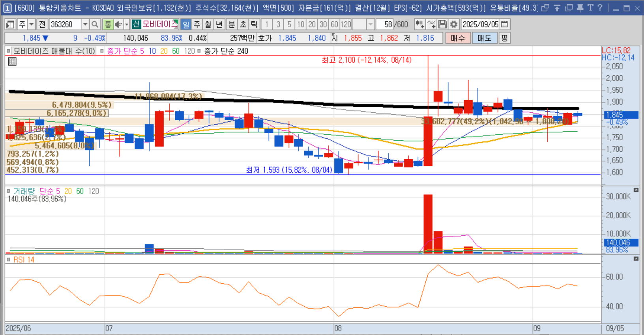Click the small square beside 거래량 label
Viewport: 644px width, 335px height.
pyautogui.click(x=9, y=191)
